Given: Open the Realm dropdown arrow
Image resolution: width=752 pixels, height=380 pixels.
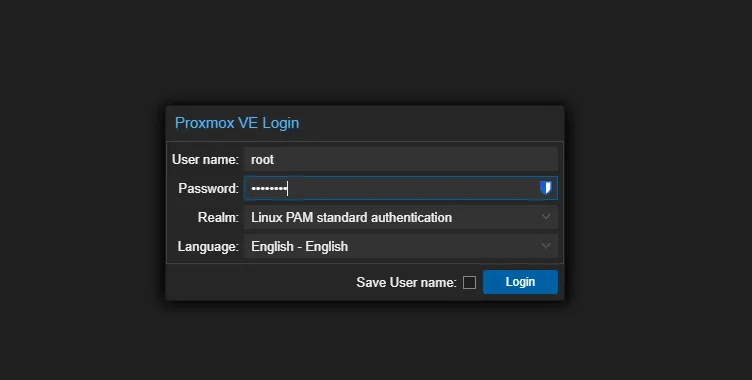Looking at the screenshot, I should 546,217.
